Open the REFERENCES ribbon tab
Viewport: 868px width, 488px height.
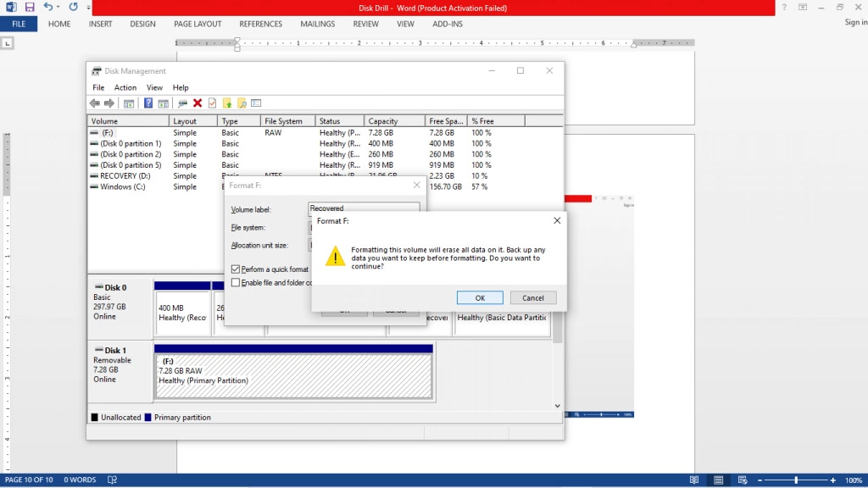(x=261, y=24)
